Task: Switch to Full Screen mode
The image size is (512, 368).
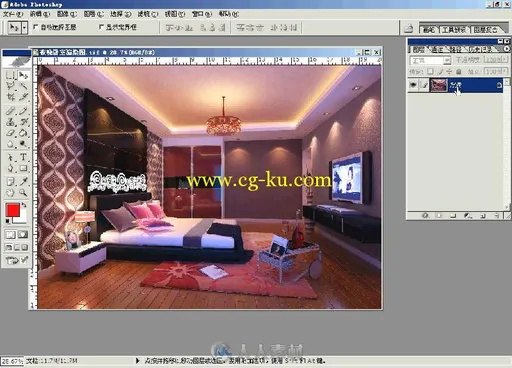Action: 24,247
